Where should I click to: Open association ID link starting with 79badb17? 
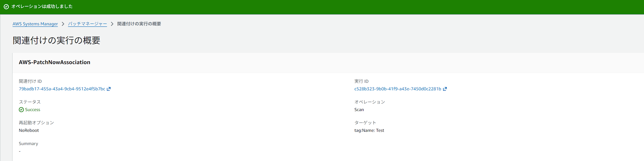tap(62, 89)
